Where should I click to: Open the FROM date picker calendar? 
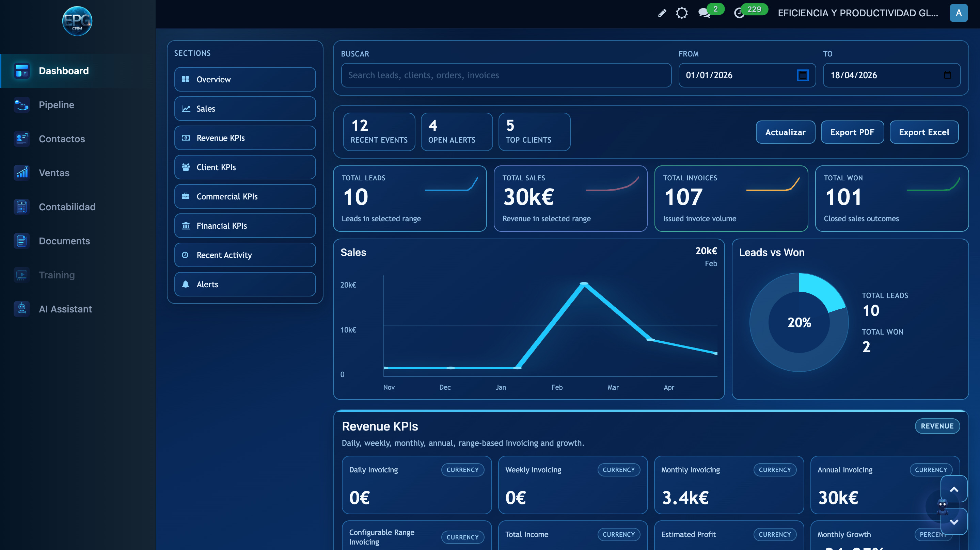point(803,75)
